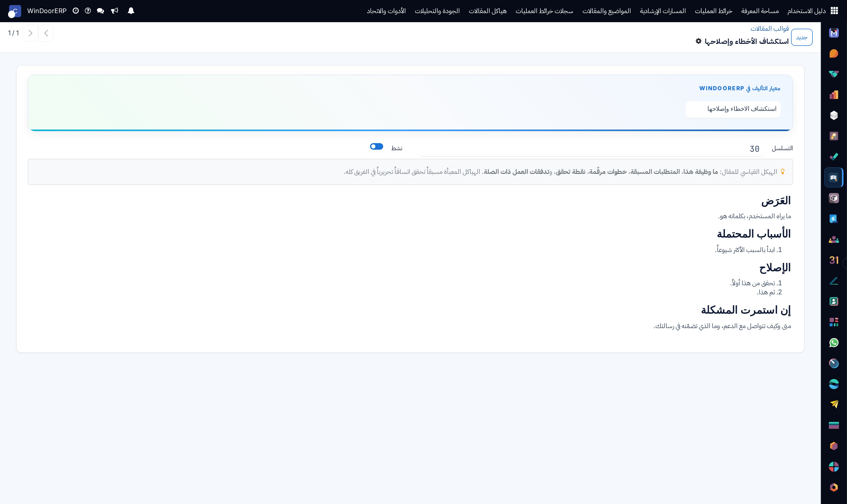
Task: Click the العَرَض heading in the body
Action: (x=776, y=200)
